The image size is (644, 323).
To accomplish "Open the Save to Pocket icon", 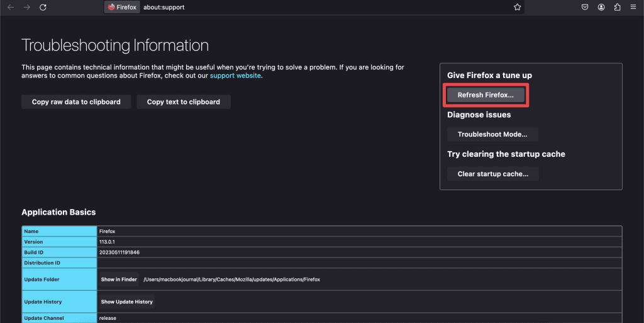I will click(585, 8).
